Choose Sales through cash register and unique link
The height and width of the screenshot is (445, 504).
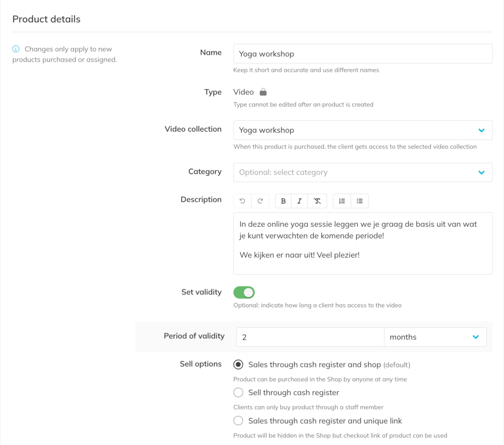(x=238, y=421)
